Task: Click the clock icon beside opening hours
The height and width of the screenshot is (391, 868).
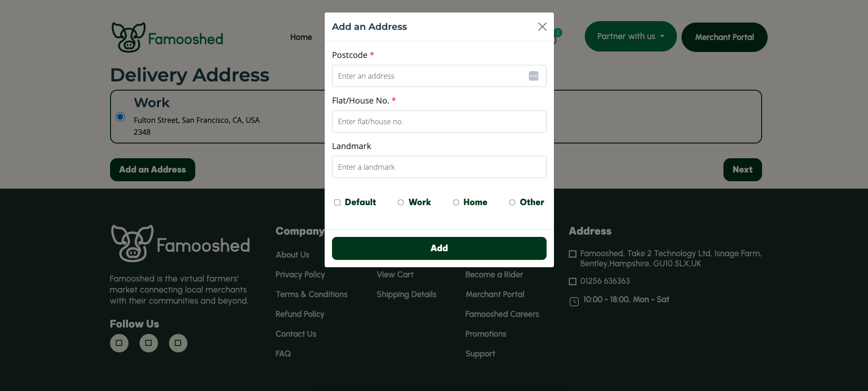Action: point(574,302)
